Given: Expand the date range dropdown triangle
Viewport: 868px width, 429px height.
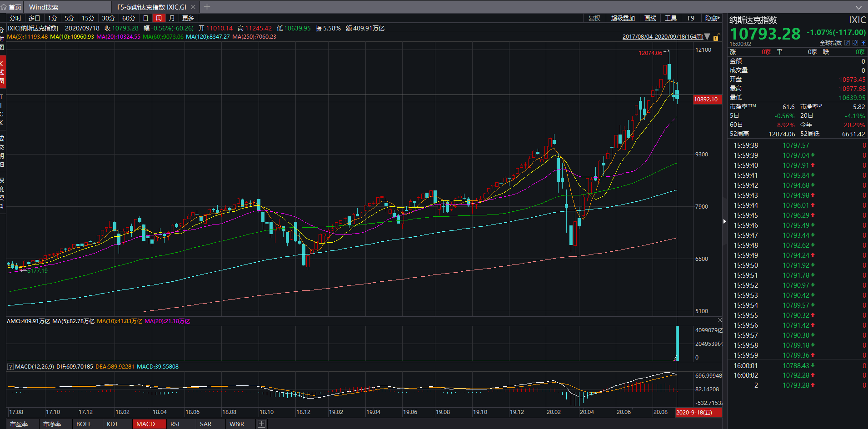Looking at the screenshot, I should [707, 37].
